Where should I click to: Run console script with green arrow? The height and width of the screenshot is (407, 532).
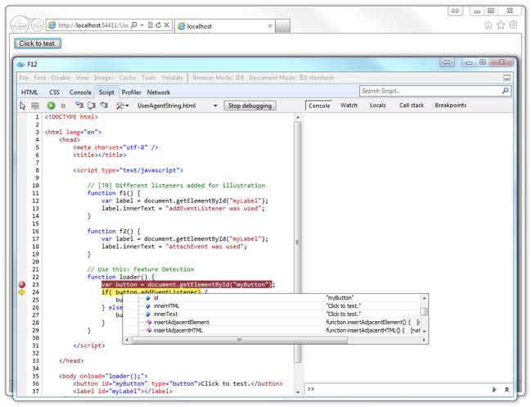[494, 389]
